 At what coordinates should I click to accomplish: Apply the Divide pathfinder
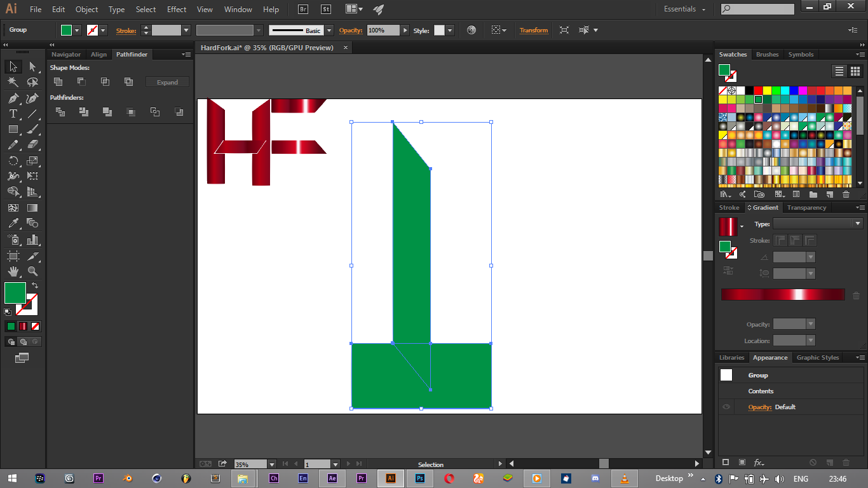[x=60, y=112]
